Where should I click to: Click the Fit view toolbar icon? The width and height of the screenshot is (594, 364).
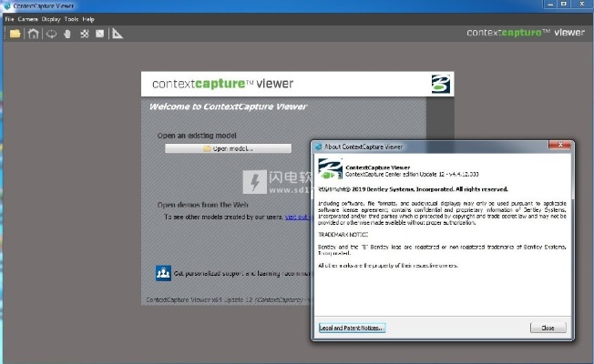click(x=85, y=35)
